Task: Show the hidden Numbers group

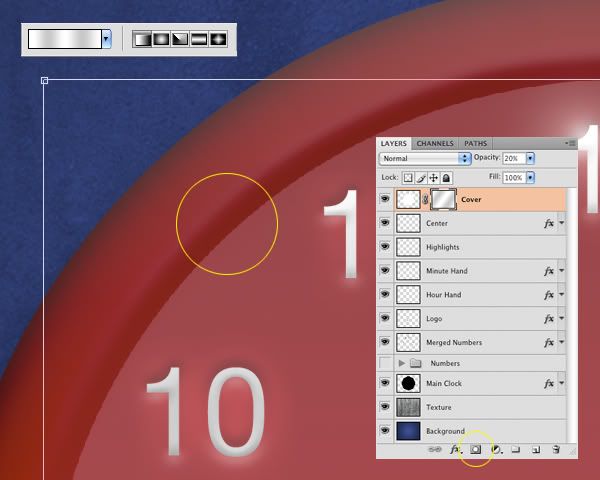Action: click(x=385, y=363)
